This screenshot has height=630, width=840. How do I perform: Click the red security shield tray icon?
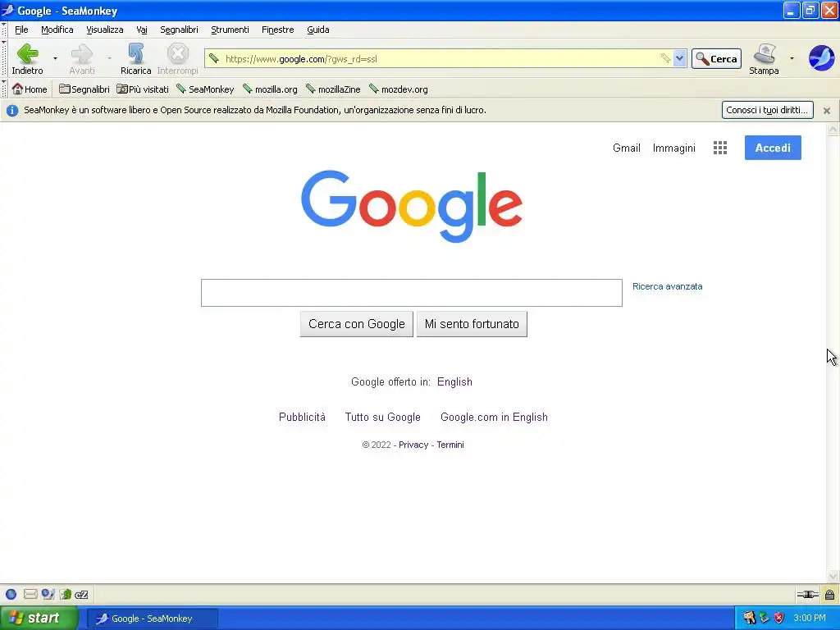click(x=779, y=619)
